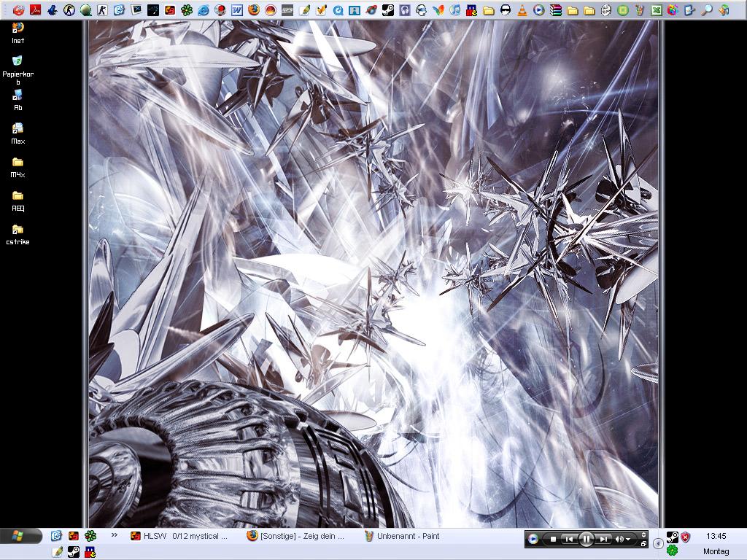Switch to Unbenannt - Paint taskbar window
This screenshot has width=747, height=560.
pos(403,536)
